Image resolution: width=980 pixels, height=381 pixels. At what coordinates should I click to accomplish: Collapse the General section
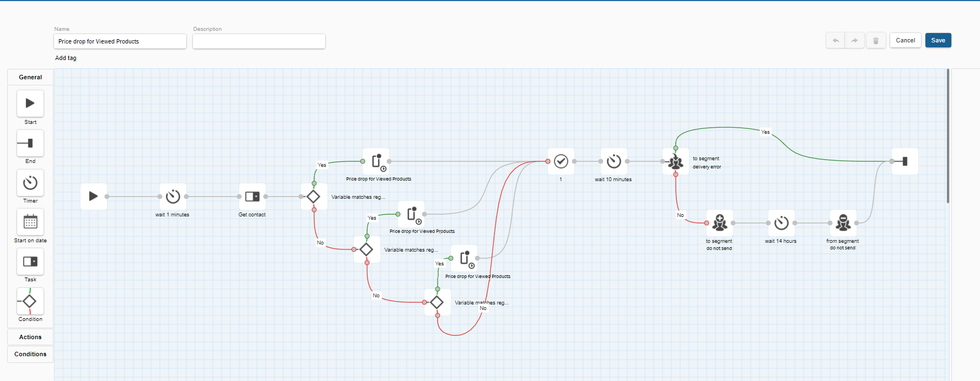click(30, 77)
